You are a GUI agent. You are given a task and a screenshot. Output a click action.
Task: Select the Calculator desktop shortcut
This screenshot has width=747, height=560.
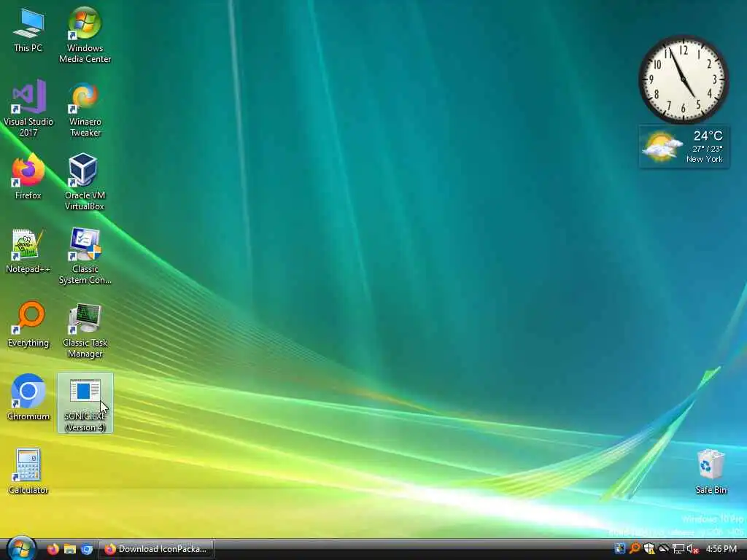click(x=28, y=472)
